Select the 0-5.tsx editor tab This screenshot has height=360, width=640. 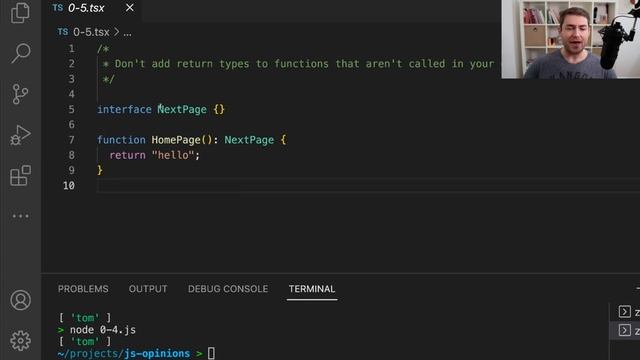tap(92, 8)
